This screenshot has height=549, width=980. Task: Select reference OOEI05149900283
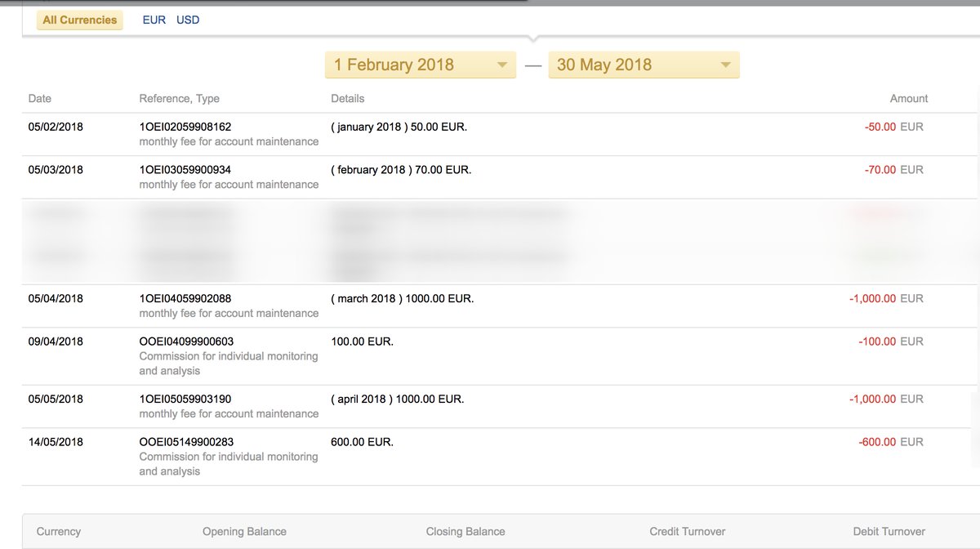(x=187, y=442)
